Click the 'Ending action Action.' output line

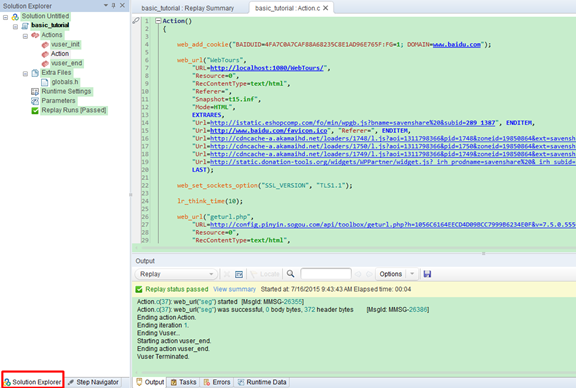(166, 317)
